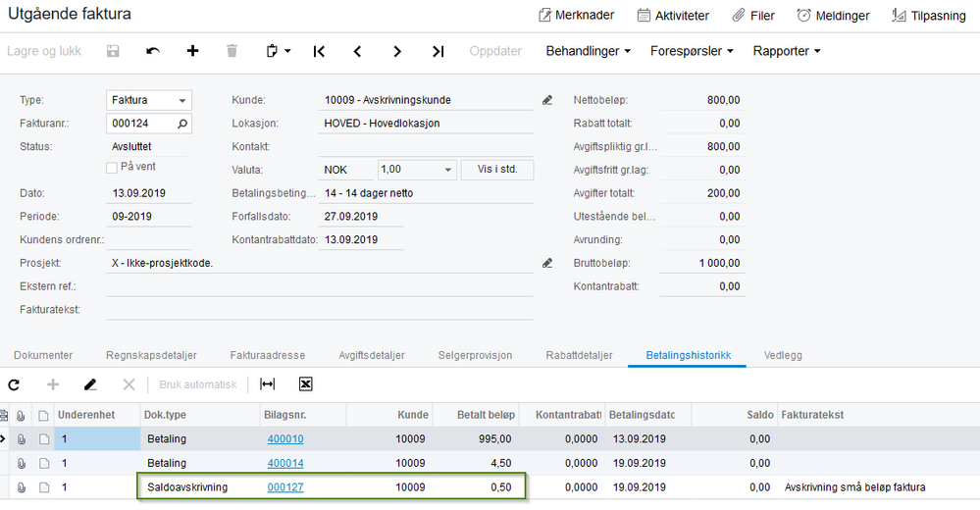Click the undo arrow icon in toolbar
The image size is (980, 510).
coord(153,51)
